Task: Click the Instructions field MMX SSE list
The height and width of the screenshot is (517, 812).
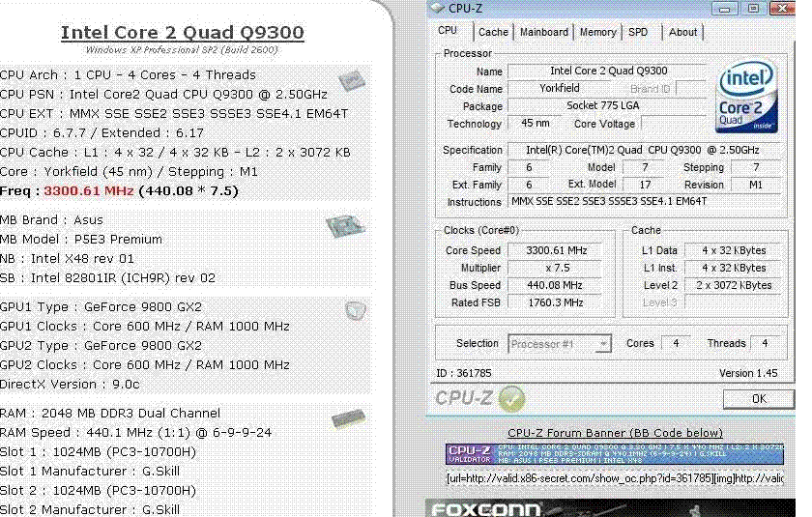Action: [644, 201]
